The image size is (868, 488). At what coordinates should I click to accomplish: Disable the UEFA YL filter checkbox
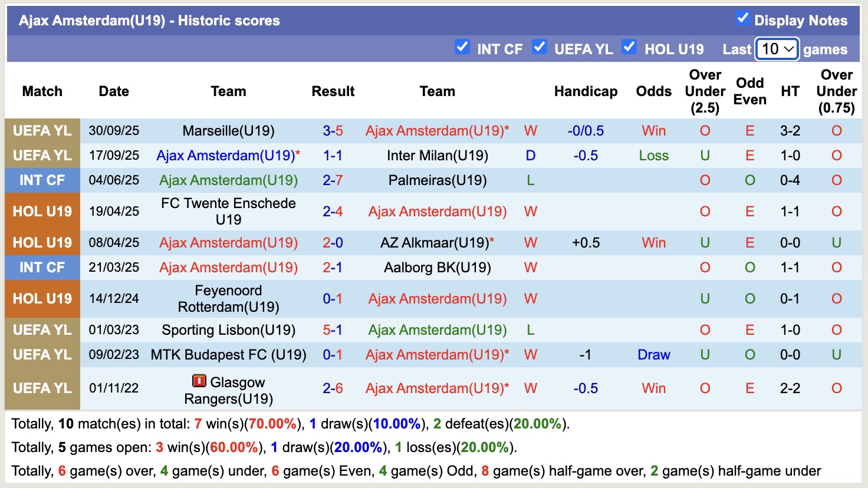click(540, 48)
